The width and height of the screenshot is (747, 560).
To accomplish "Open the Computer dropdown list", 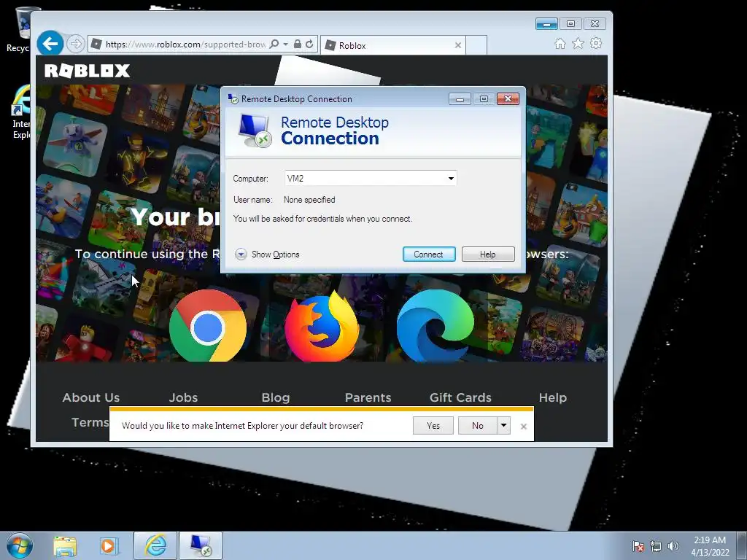I will tap(451, 179).
